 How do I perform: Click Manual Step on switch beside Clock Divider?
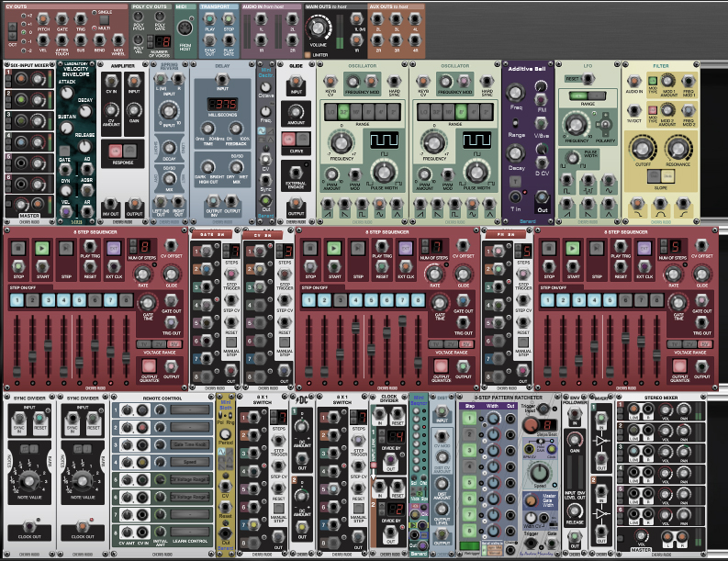pyautogui.click(x=358, y=509)
